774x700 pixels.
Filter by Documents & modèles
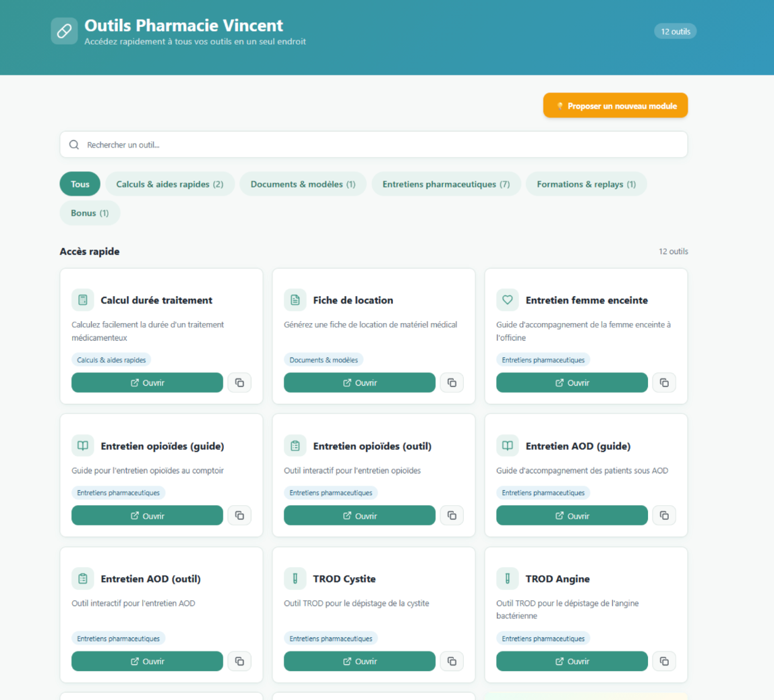click(303, 184)
